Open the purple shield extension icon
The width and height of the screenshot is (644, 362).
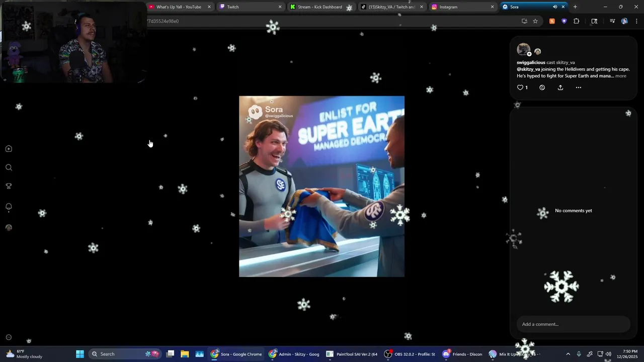tap(564, 21)
